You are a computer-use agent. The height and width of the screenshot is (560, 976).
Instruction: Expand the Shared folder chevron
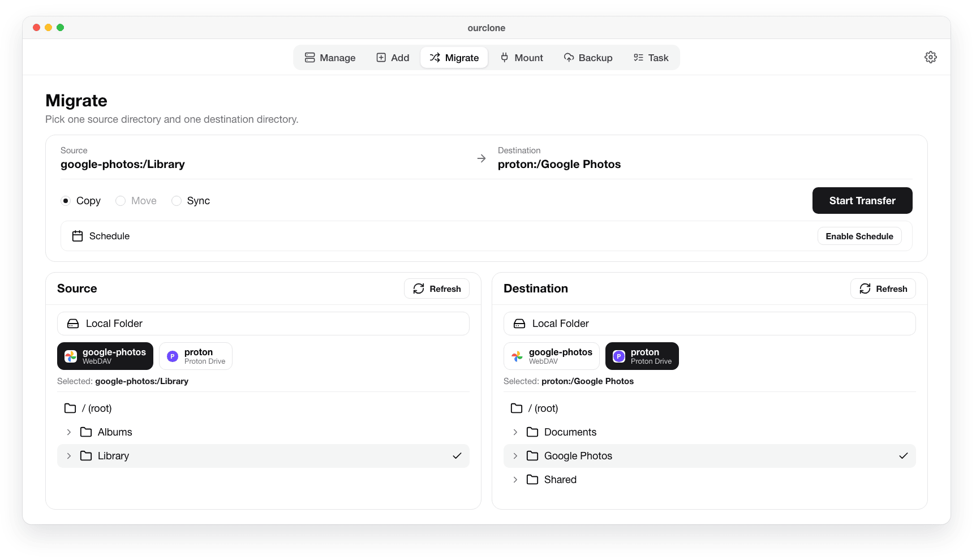point(515,480)
